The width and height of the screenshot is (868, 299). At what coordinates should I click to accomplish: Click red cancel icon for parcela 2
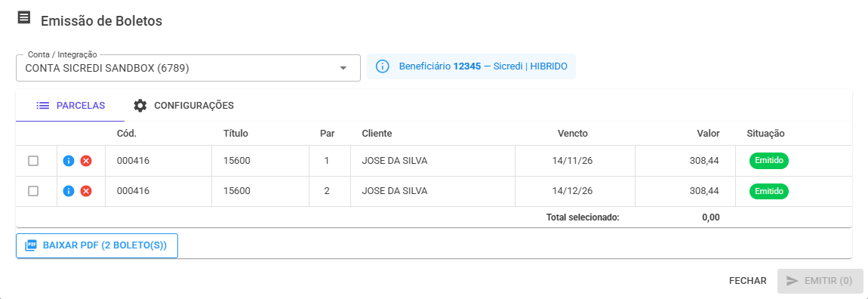tap(86, 191)
